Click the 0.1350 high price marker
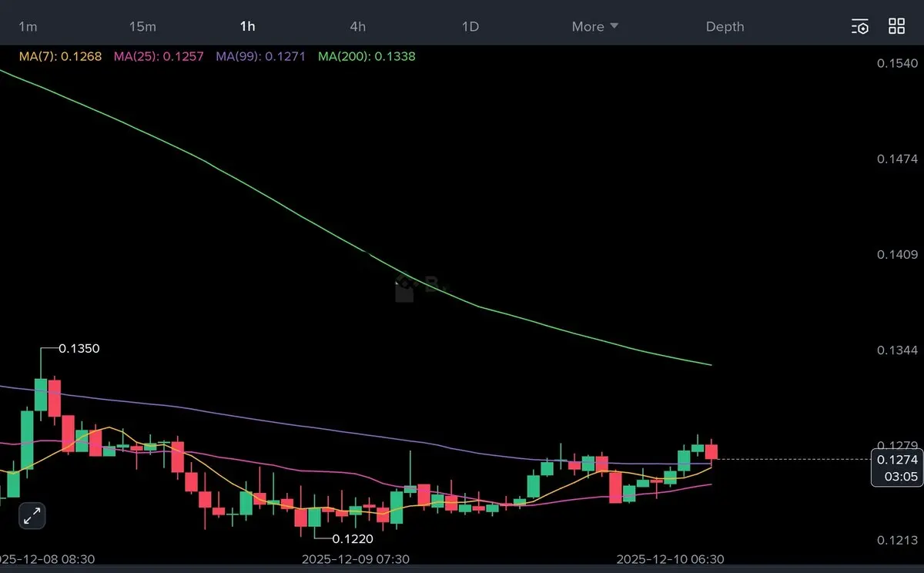The width and height of the screenshot is (924, 573). 79,348
